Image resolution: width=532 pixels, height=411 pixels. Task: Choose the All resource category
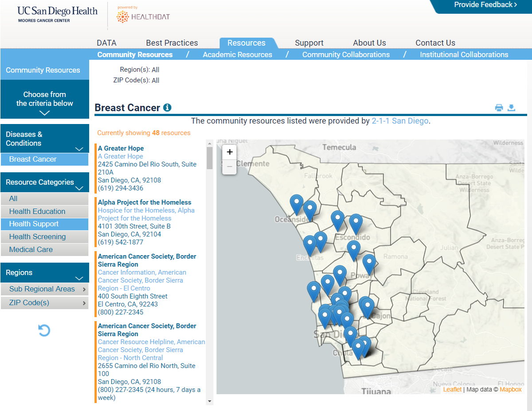pyautogui.click(x=44, y=199)
